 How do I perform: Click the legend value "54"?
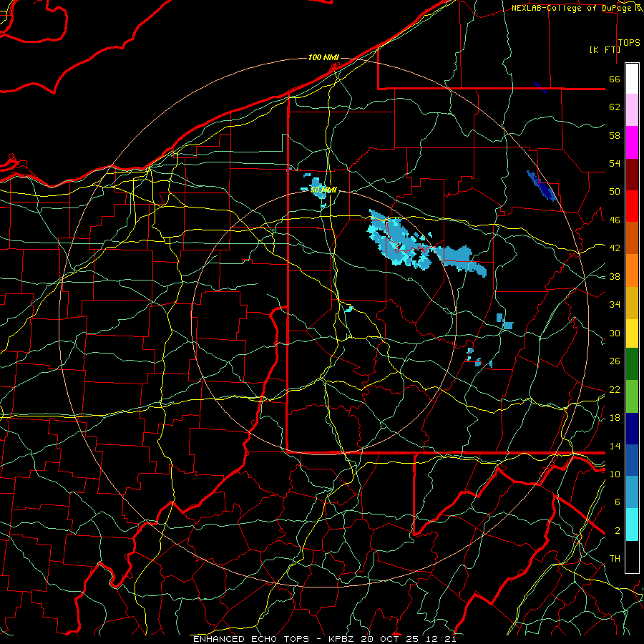click(615, 163)
